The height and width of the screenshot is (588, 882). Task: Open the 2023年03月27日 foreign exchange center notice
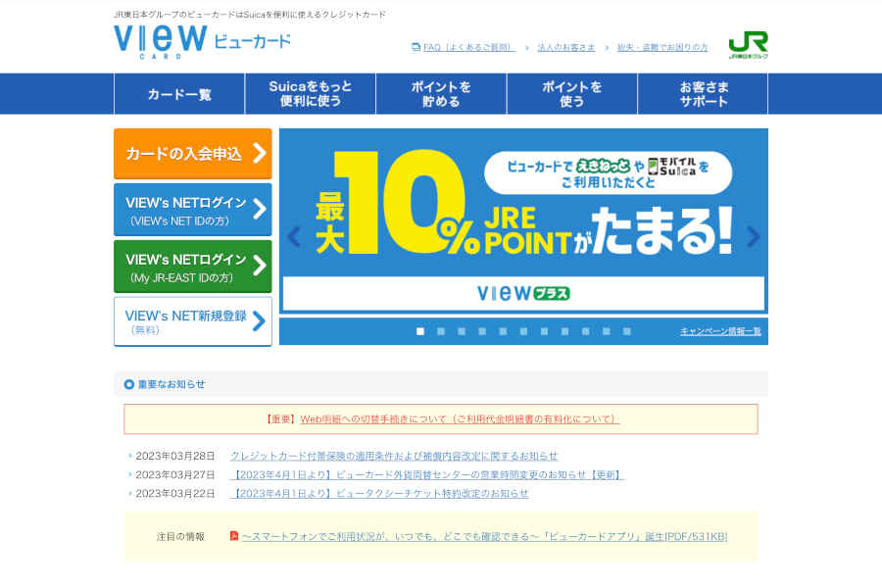click(427, 475)
